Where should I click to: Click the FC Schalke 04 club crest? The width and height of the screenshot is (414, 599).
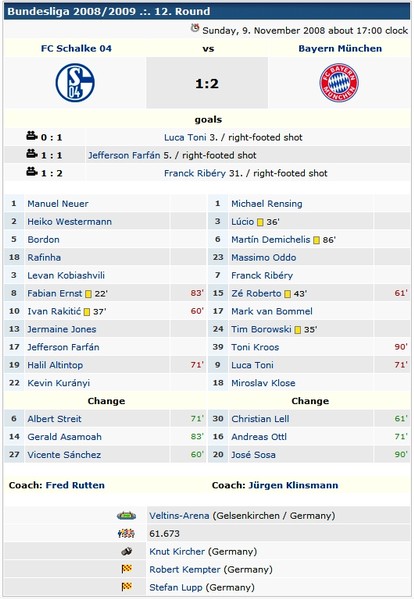(x=75, y=83)
